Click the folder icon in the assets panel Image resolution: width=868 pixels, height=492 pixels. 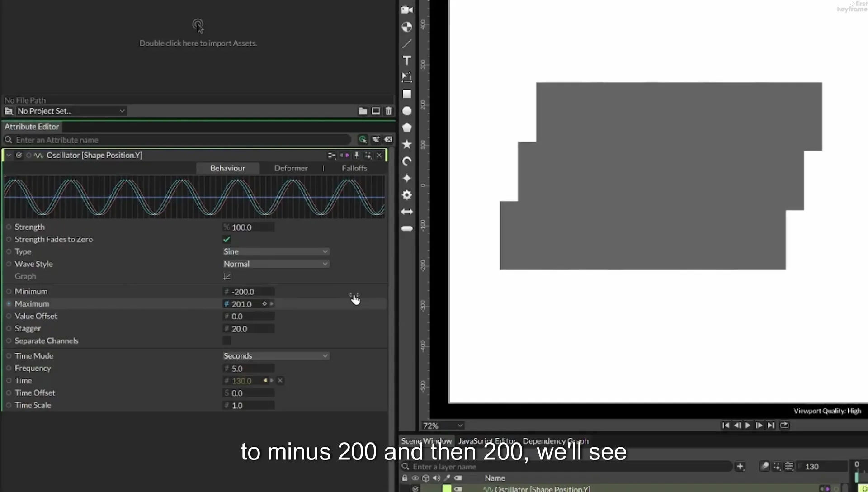pos(363,111)
